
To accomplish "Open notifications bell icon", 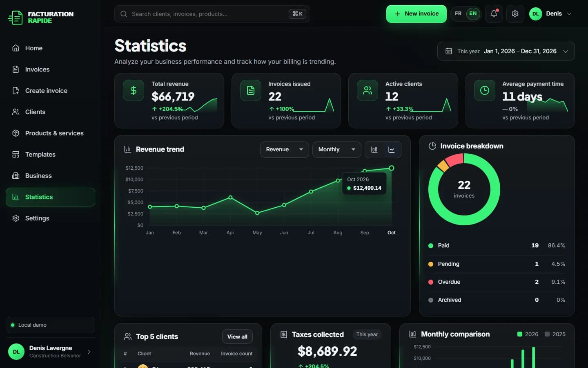I will pos(494,14).
